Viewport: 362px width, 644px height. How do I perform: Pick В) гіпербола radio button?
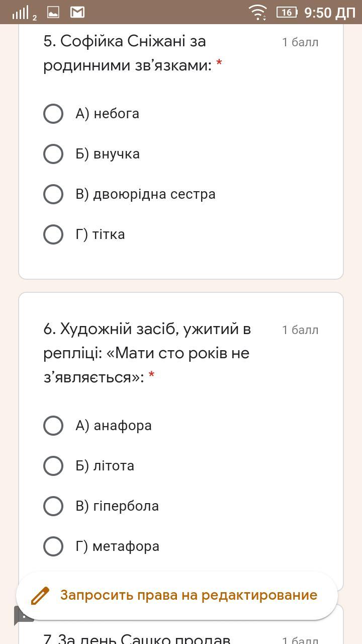[53, 506]
